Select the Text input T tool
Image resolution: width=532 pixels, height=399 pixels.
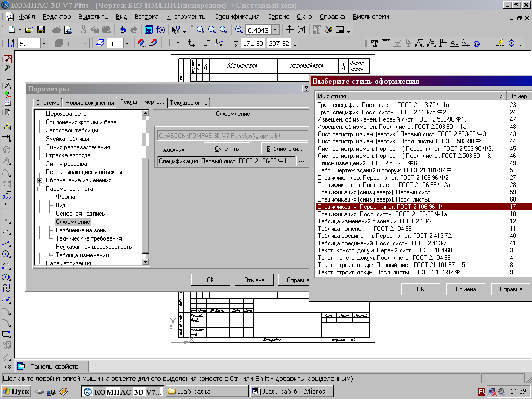point(374,43)
